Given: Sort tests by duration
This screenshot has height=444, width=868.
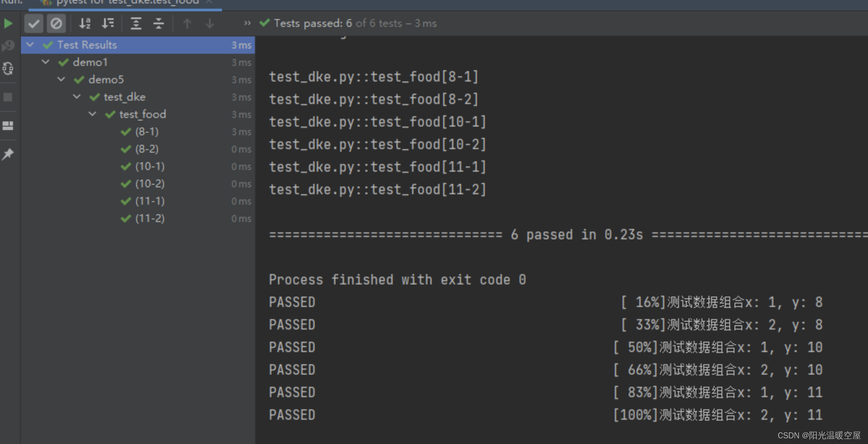Looking at the screenshot, I should coord(108,23).
